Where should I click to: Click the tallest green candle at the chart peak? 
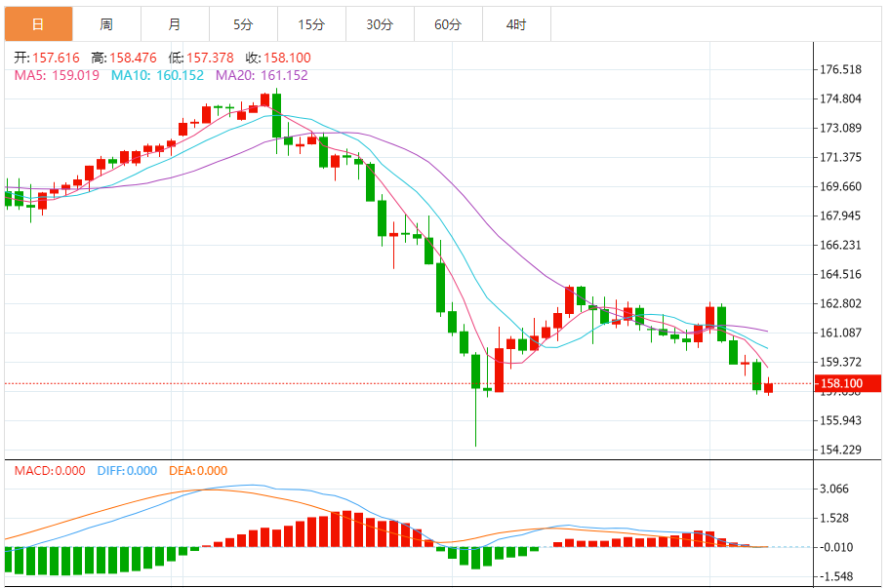[276, 116]
